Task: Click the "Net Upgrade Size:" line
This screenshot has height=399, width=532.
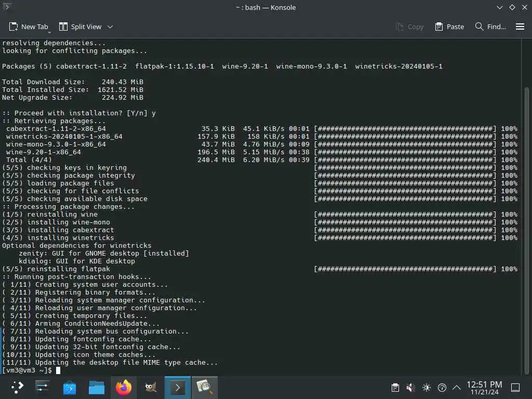Action: [73, 97]
